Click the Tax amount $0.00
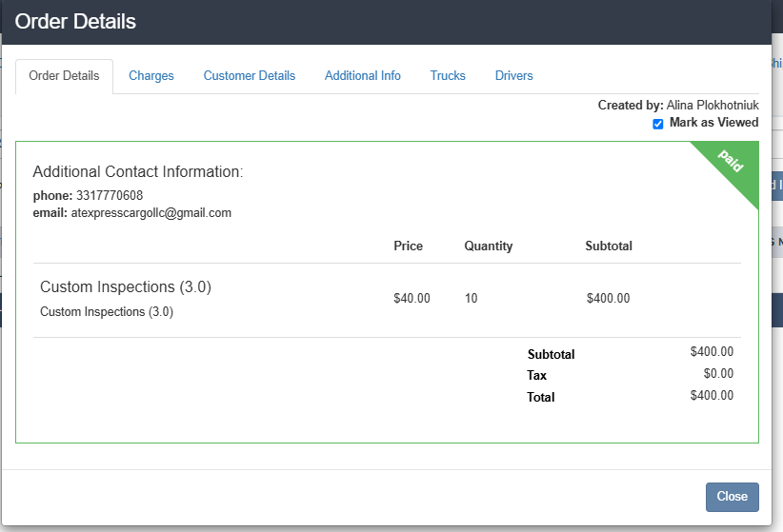Screen dimensions: 783x532 coord(718,373)
